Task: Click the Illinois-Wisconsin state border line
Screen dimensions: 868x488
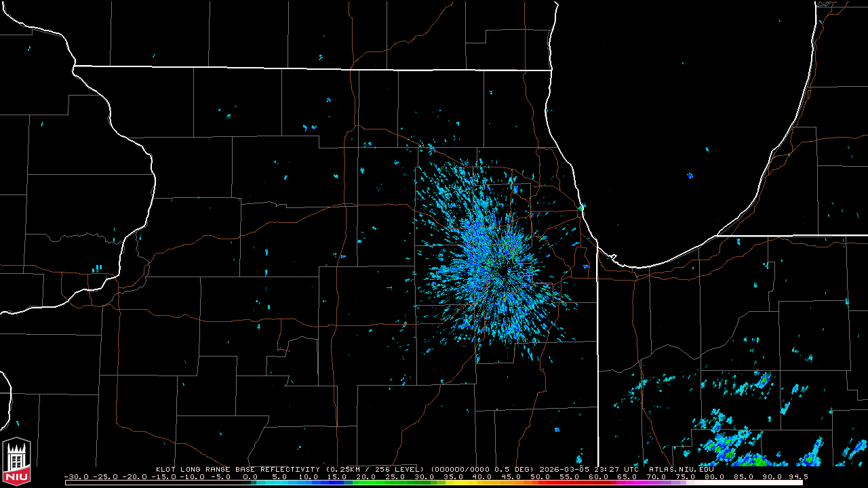Action: click(312, 68)
